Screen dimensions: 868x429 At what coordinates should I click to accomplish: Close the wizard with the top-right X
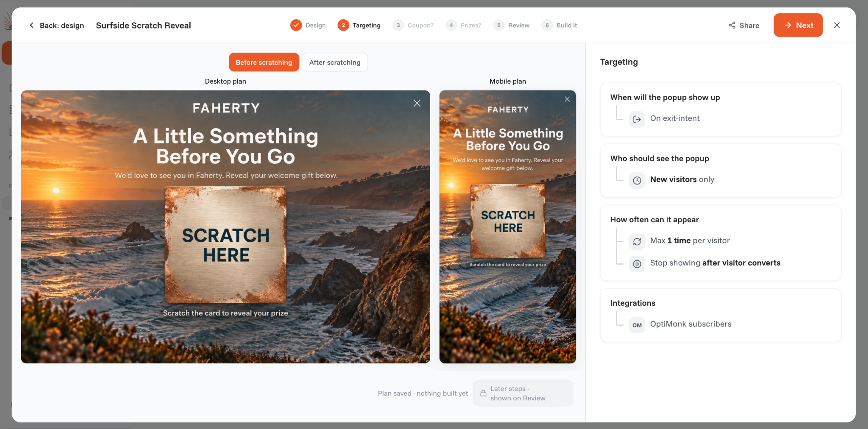(837, 25)
